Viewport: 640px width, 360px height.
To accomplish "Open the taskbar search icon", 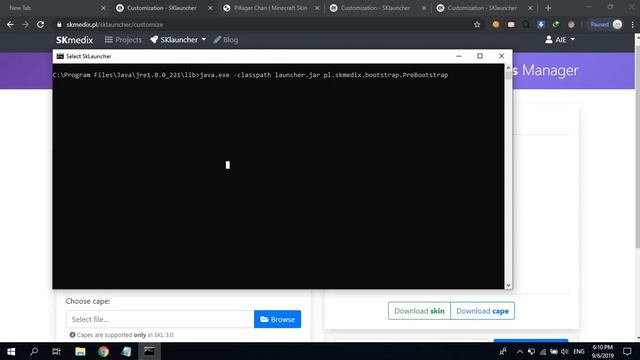I will [x=34, y=351].
